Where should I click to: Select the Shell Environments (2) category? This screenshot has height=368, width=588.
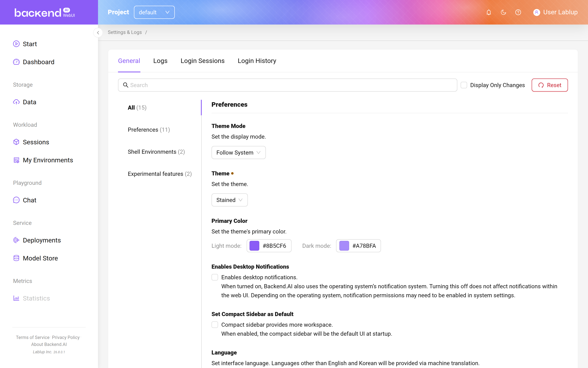click(156, 152)
